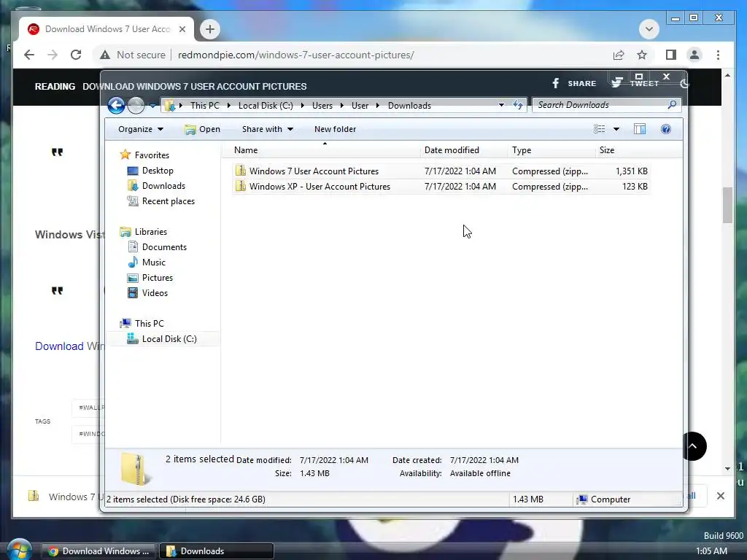747x560 pixels.
Task: Share article on Facebook
Action: (573, 83)
